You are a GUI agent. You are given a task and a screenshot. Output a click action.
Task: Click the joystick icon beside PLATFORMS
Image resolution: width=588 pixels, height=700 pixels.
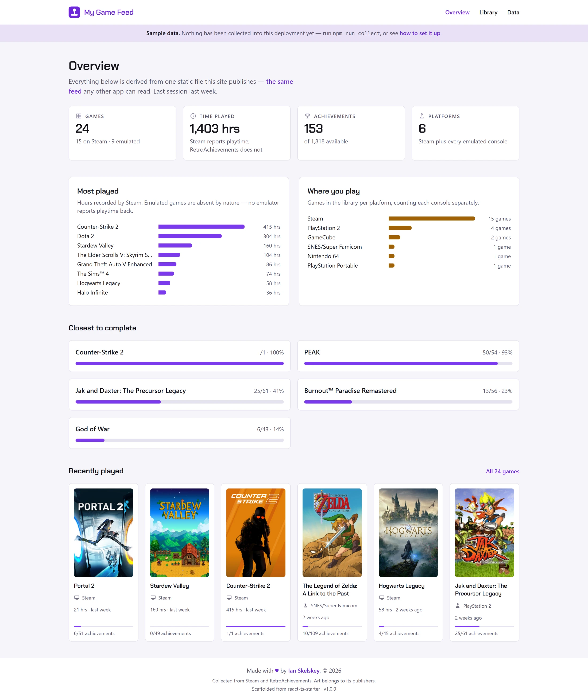(x=422, y=116)
